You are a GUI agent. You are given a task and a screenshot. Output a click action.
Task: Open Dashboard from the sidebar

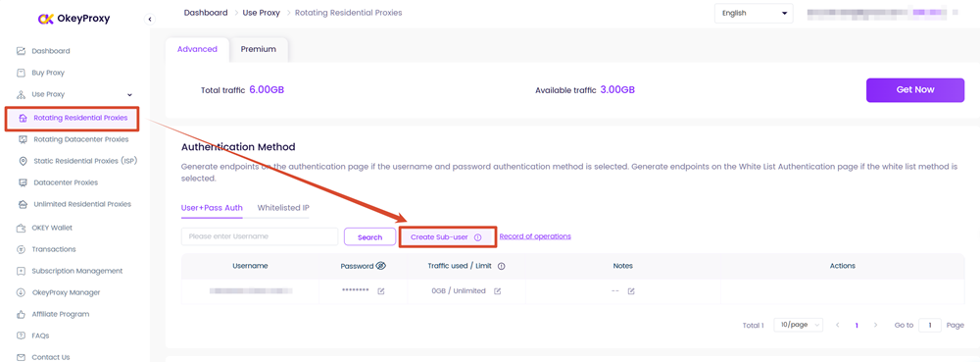tap(51, 51)
